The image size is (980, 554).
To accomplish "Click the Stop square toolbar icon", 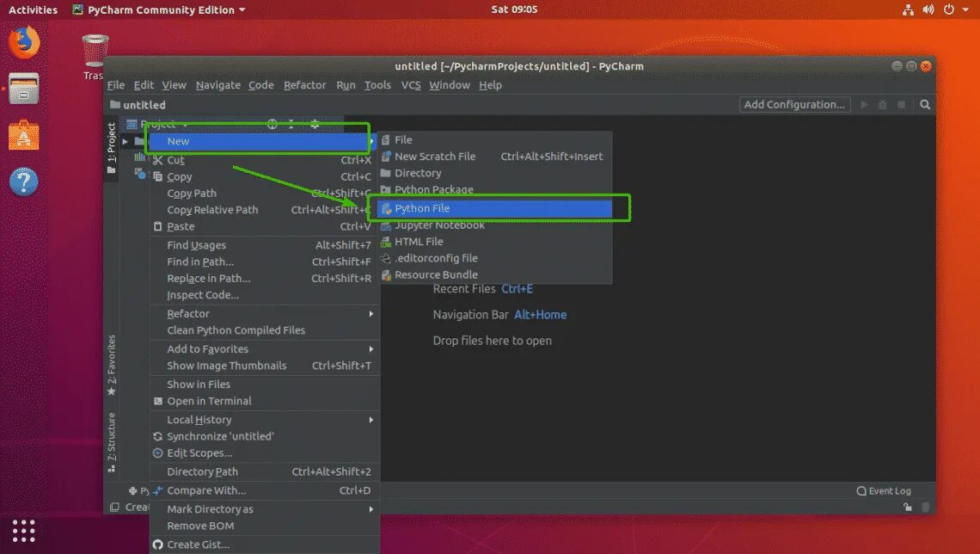I will click(x=901, y=104).
